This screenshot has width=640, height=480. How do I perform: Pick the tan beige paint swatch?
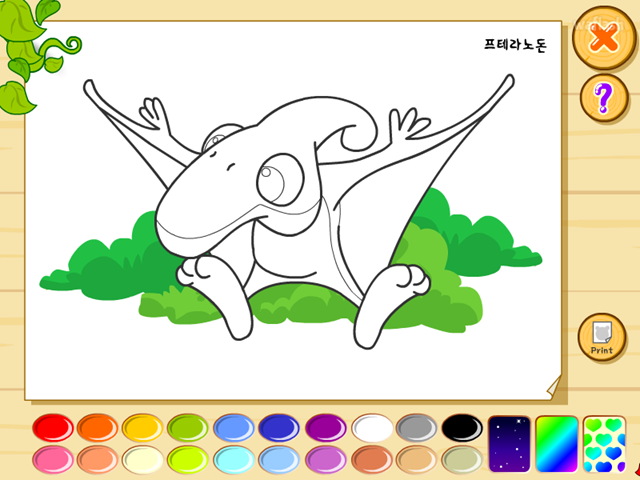click(417, 459)
